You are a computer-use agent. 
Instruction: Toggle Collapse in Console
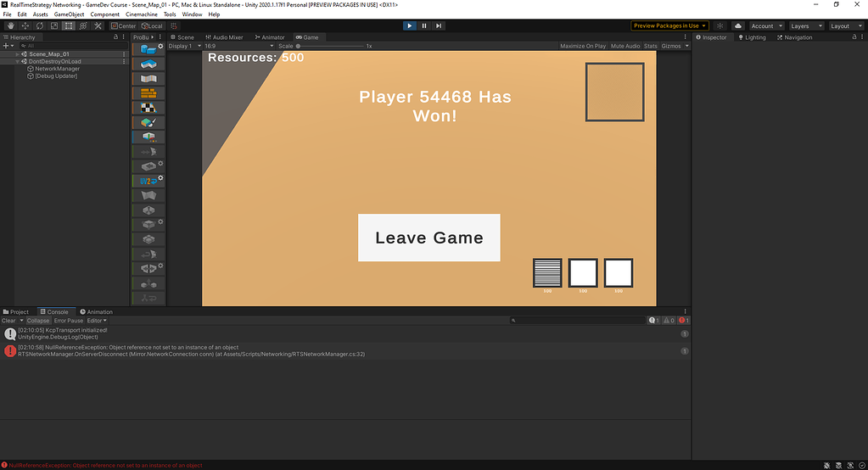pos(38,321)
